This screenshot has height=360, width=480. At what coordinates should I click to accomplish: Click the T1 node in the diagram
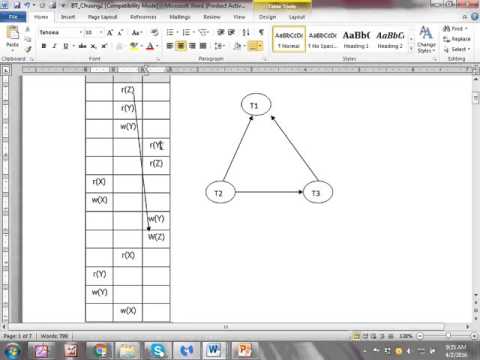point(256,105)
